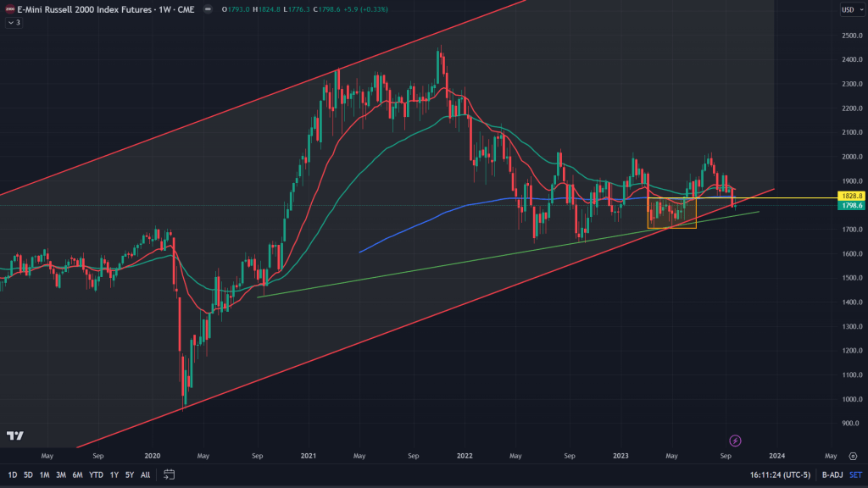Image resolution: width=868 pixels, height=488 pixels.
Task: Click the market status dot beside CME
Action: pyautogui.click(x=209, y=10)
